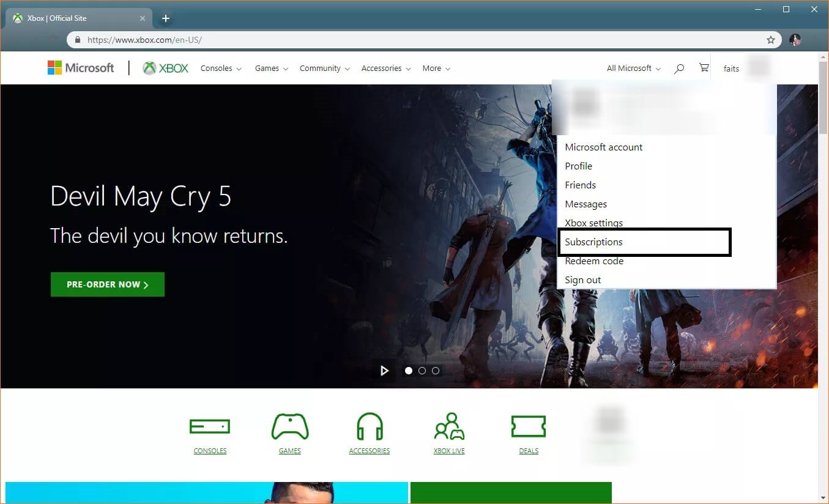The height and width of the screenshot is (504, 829).
Task: Open Chrome profile avatar icon
Action: pyautogui.click(x=795, y=40)
